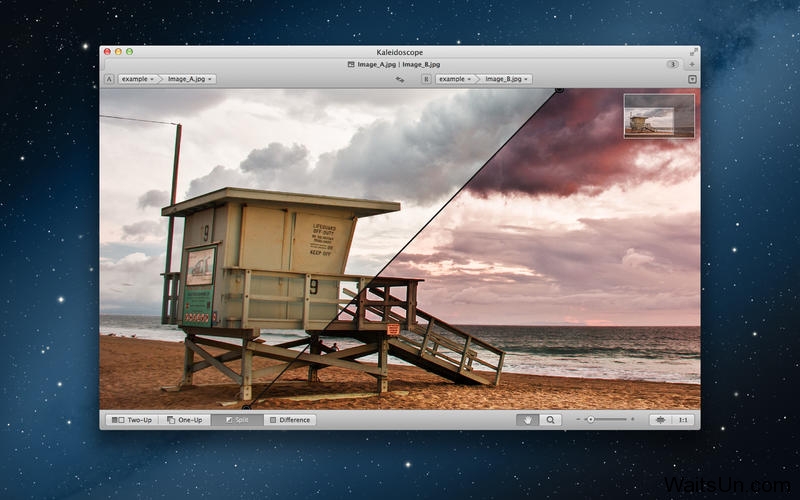
Task: Click the B side label badge
Action: click(426, 78)
